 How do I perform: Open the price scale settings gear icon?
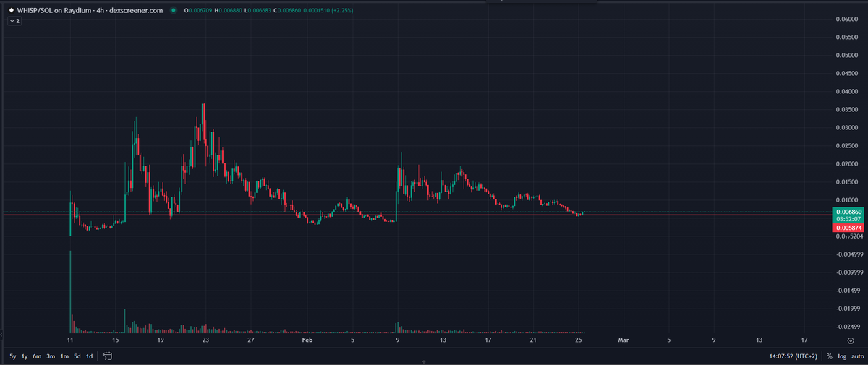click(x=850, y=339)
